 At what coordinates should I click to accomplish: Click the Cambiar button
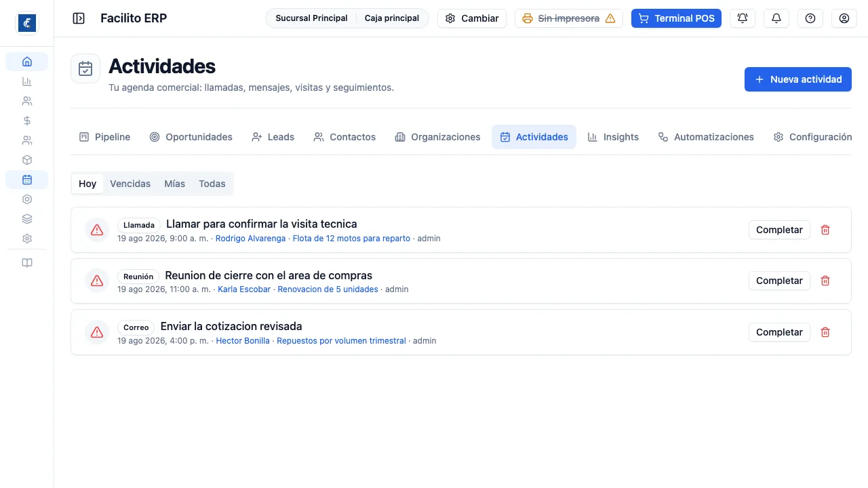(472, 18)
